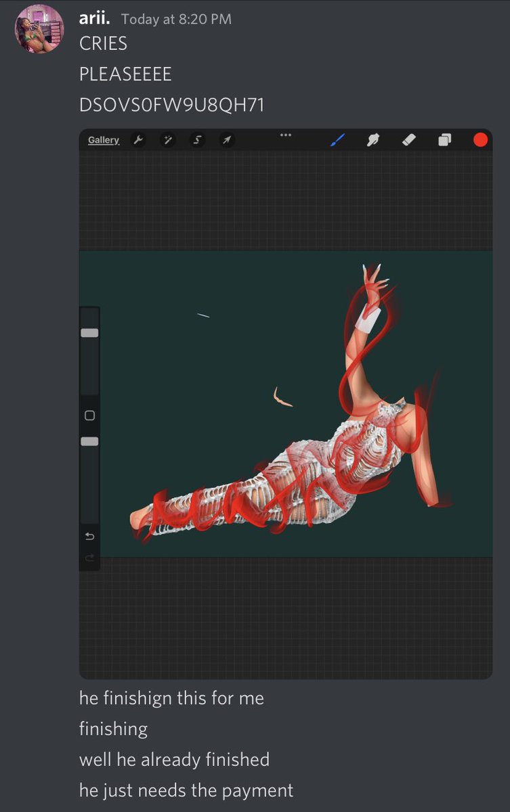Viewport: 510px width, 812px height.
Task: Click the username arii.
Action: (x=95, y=18)
